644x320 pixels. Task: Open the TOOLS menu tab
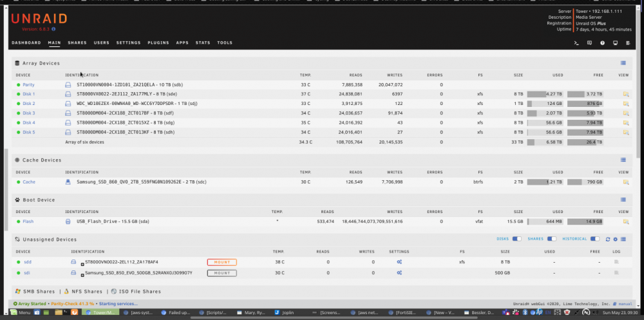[225, 42]
